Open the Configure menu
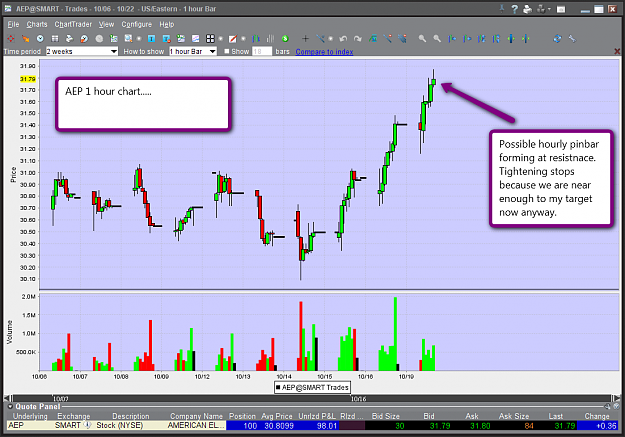Image resolution: width=625 pixels, height=437 pixels. tap(137, 24)
